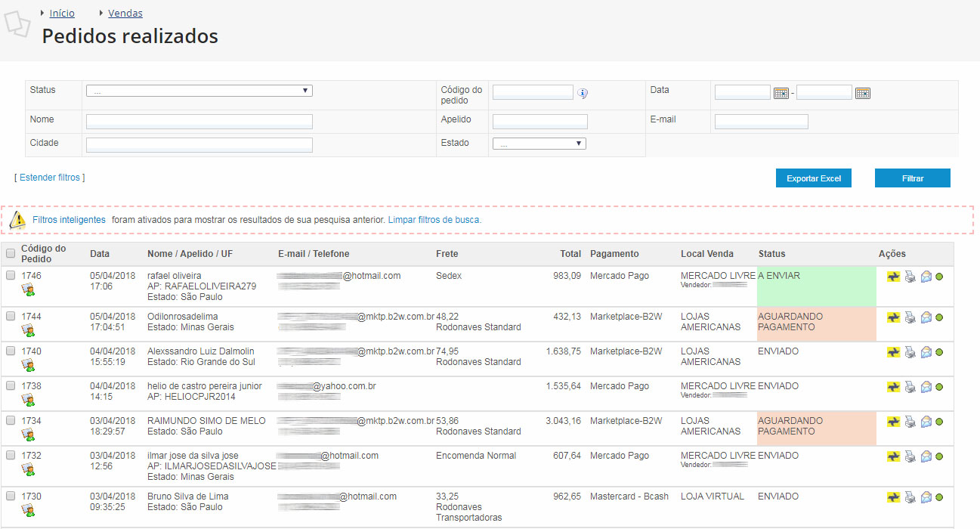Select the checkbox for order 1732
The image size is (980, 529).
tap(11, 456)
